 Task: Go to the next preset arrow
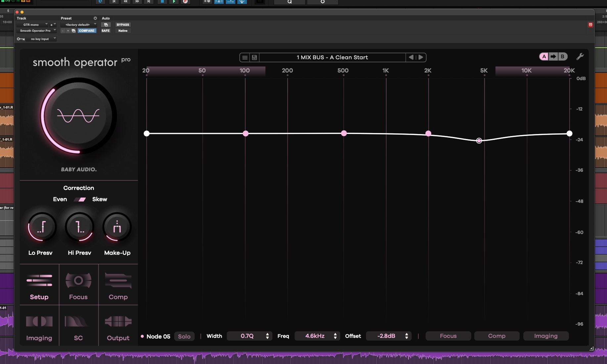(421, 57)
